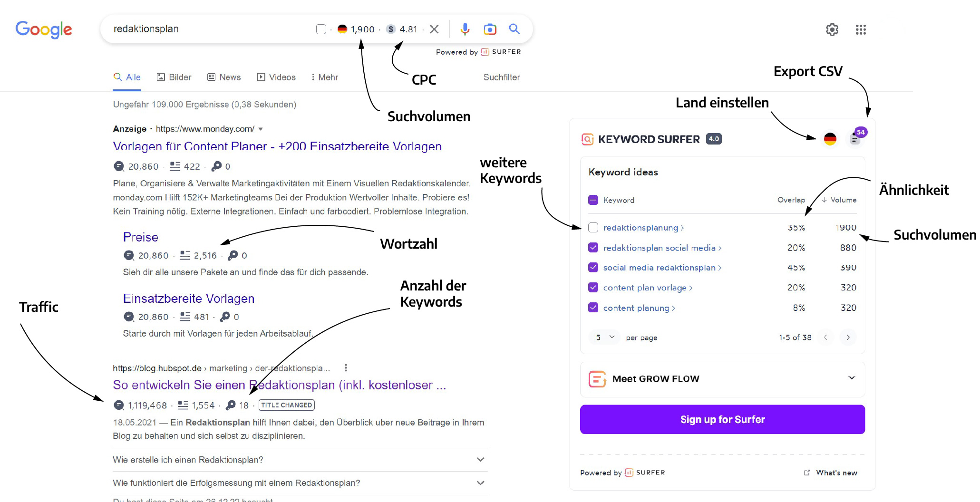Viewport: 980px width, 502px height.
Task: Switch to the News tab
Action: (x=224, y=77)
